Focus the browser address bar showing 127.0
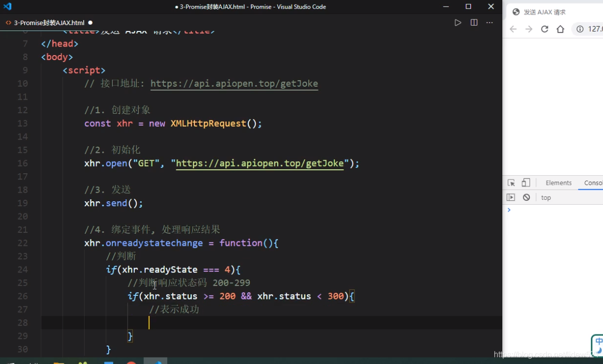The height and width of the screenshot is (364, 603). [588, 29]
